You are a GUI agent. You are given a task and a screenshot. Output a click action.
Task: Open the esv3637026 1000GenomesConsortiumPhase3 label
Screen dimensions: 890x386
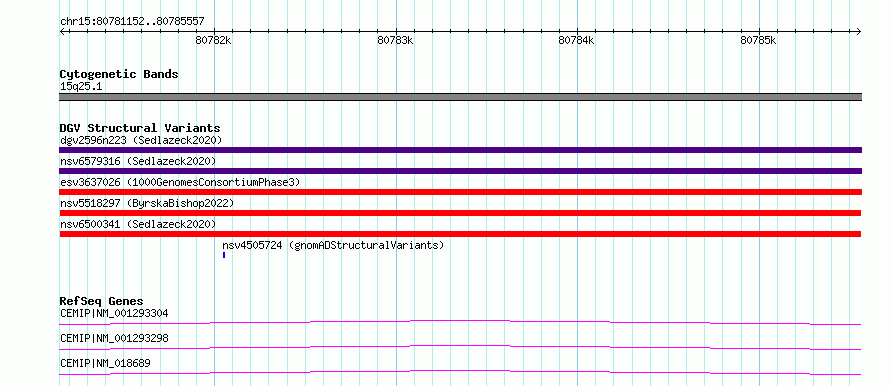[180, 182]
